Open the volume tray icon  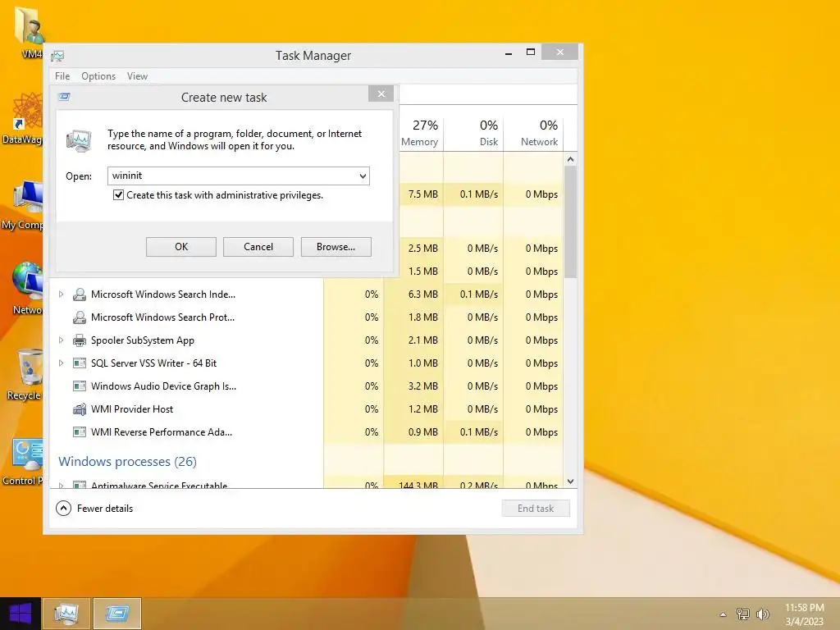click(762, 614)
